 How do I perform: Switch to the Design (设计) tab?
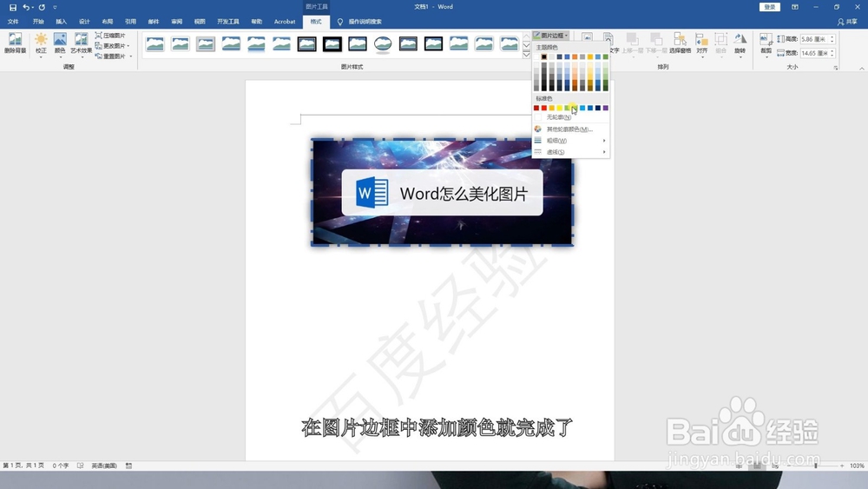pyautogui.click(x=84, y=22)
